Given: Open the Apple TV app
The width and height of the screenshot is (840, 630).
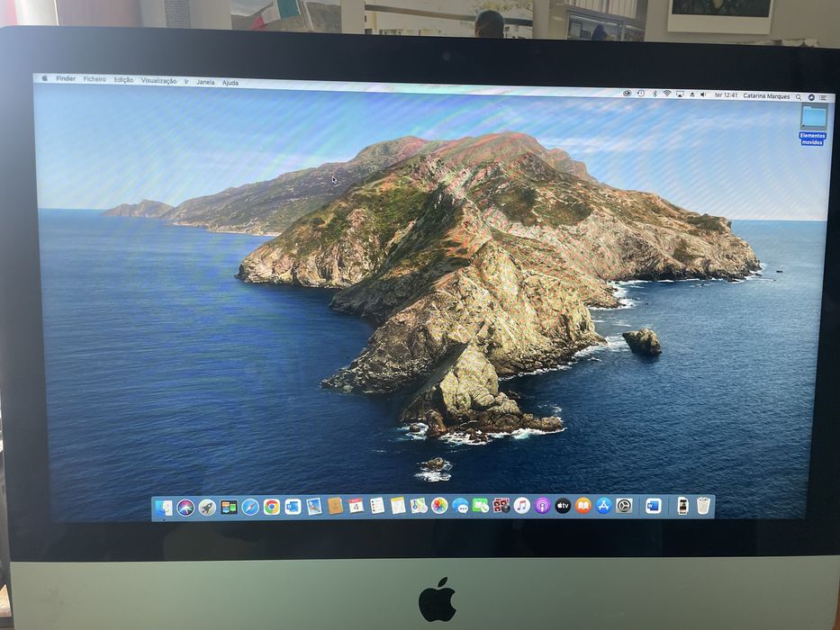Looking at the screenshot, I should [x=563, y=506].
